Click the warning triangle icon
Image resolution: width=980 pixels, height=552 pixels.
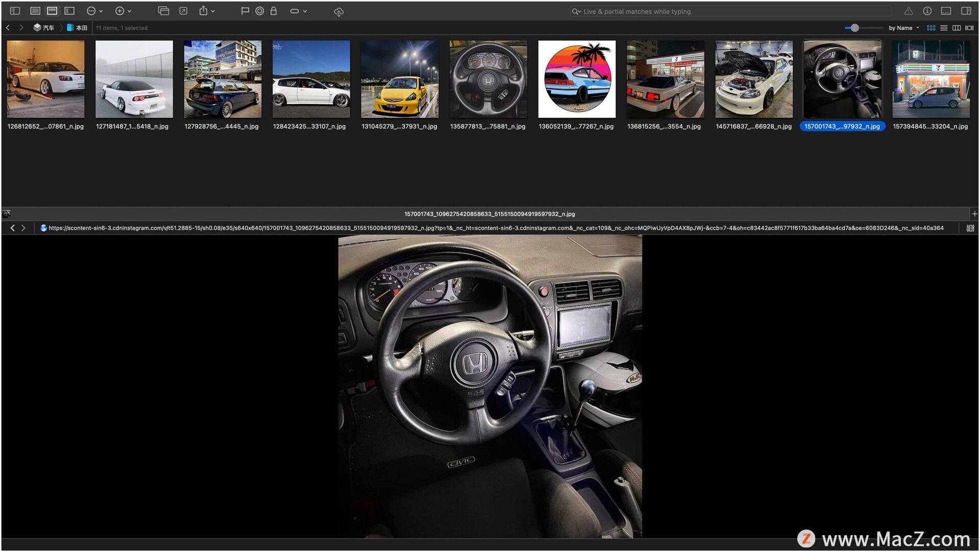909,11
